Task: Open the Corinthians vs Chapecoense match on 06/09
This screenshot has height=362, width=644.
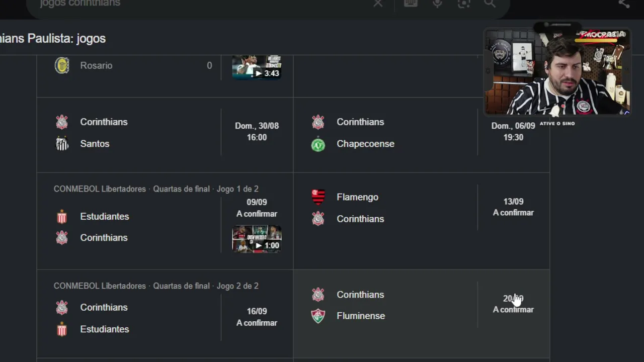Action: 422,135
